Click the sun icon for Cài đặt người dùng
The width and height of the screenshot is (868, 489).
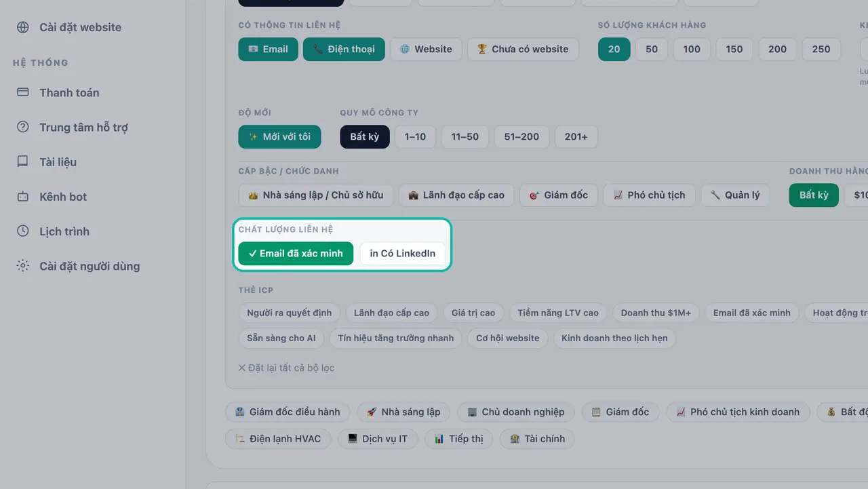23,266
